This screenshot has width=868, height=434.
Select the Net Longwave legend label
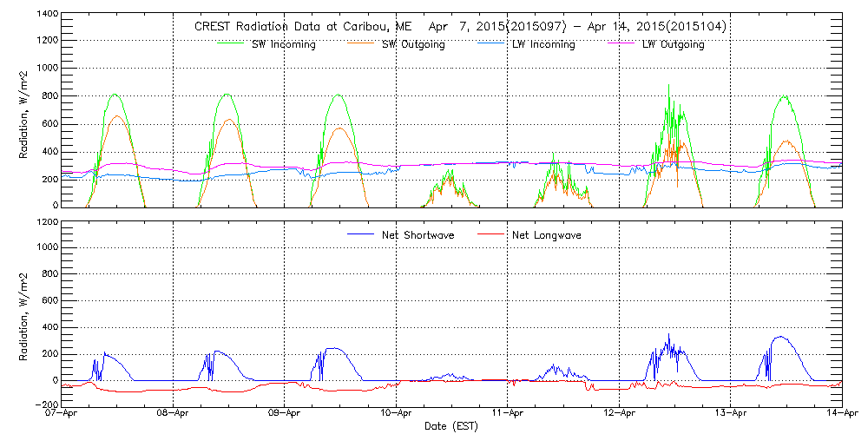click(549, 234)
